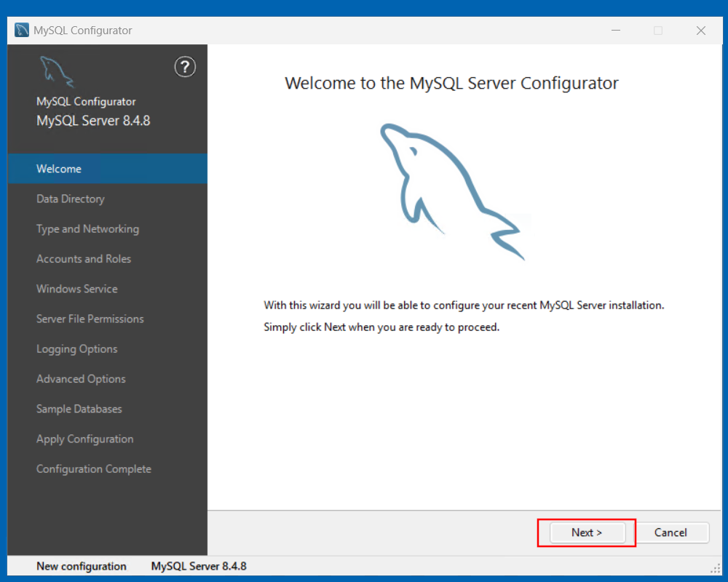
Task: Go to Sample Databases step
Action: 107,409
